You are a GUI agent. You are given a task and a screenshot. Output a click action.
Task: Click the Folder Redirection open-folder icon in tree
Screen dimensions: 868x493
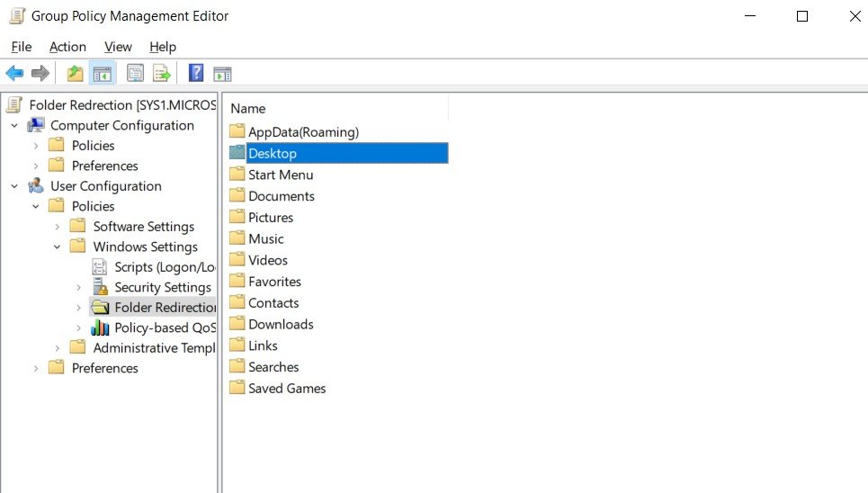tap(100, 308)
